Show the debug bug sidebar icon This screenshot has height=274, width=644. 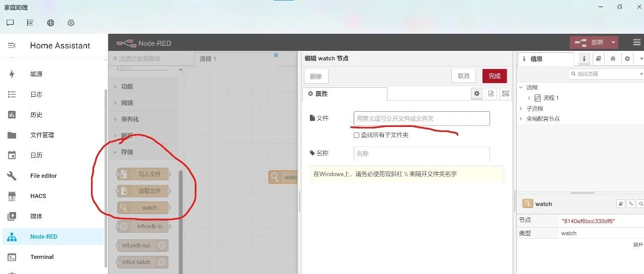pos(613,58)
